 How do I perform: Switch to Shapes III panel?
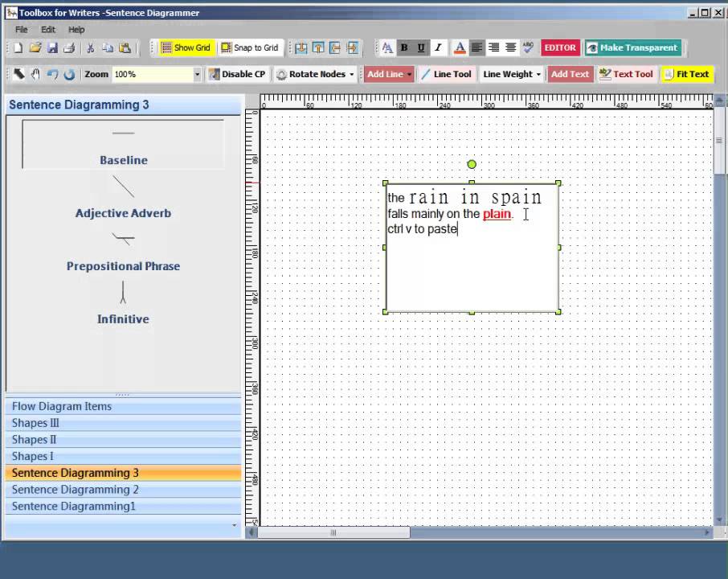[x=124, y=423]
